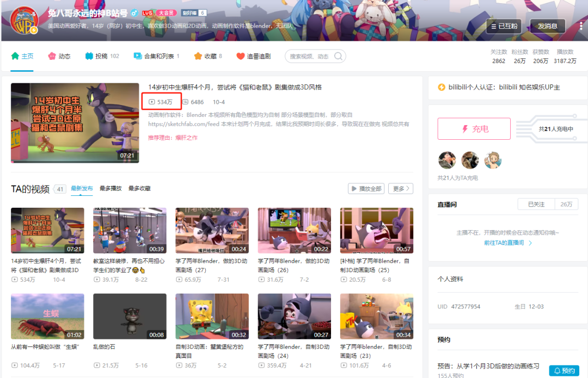This screenshot has width=588, height=378.
Task: Click the UID 472577954 text
Action: (x=459, y=306)
